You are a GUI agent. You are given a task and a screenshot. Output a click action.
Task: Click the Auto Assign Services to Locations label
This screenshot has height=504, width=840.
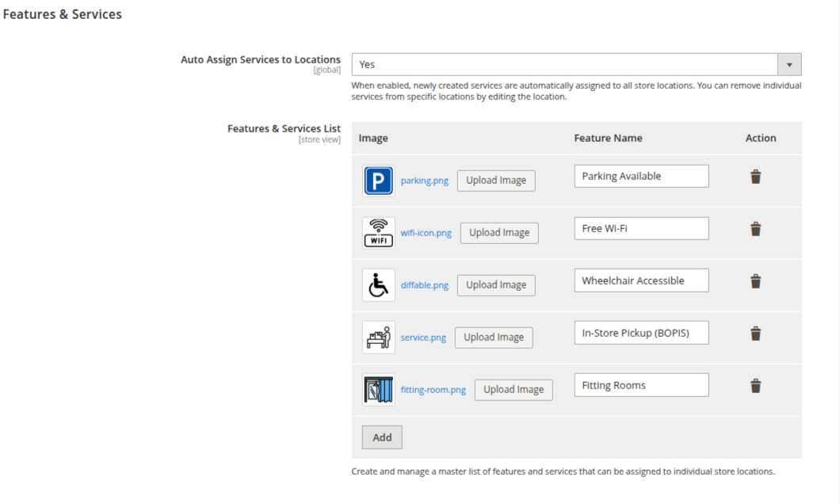click(x=261, y=59)
